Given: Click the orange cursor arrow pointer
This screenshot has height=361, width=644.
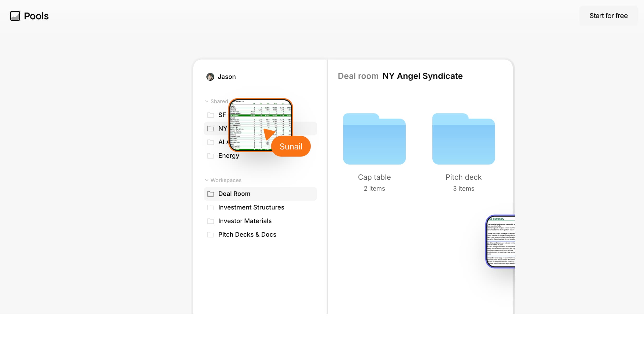Looking at the screenshot, I should click(268, 134).
